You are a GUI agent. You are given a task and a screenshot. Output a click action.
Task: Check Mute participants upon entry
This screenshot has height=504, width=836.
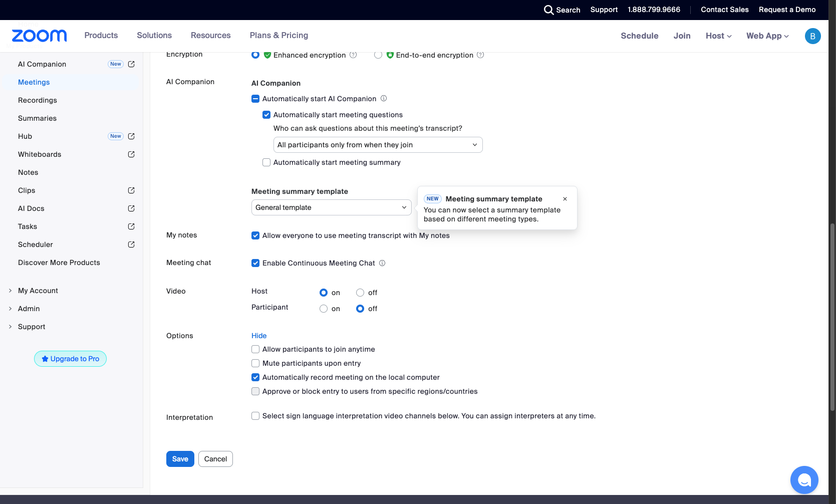pyautogui.click(x=255, y=363)
